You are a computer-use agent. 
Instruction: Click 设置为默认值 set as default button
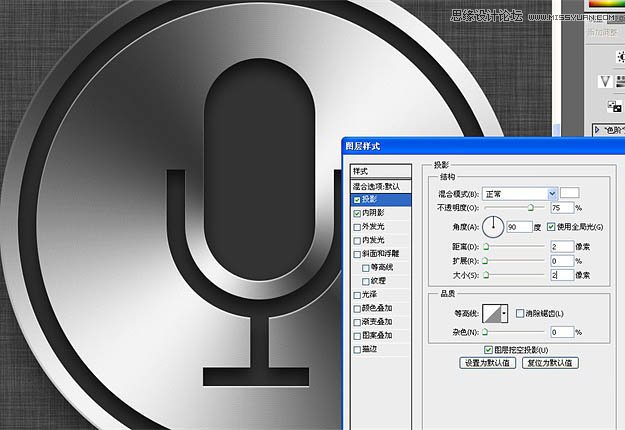(487, 363)
